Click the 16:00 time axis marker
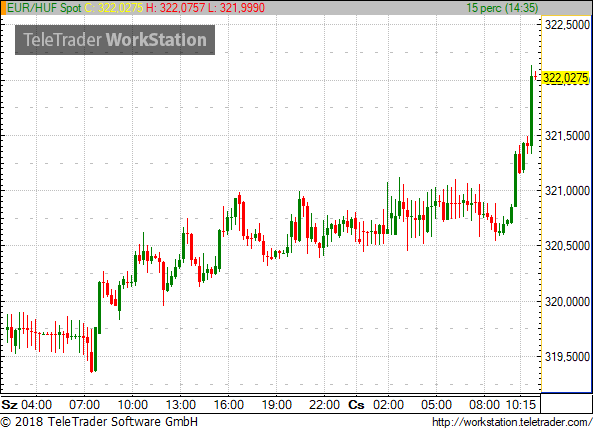Screen dimensions: 593x431 coord(228,405)
